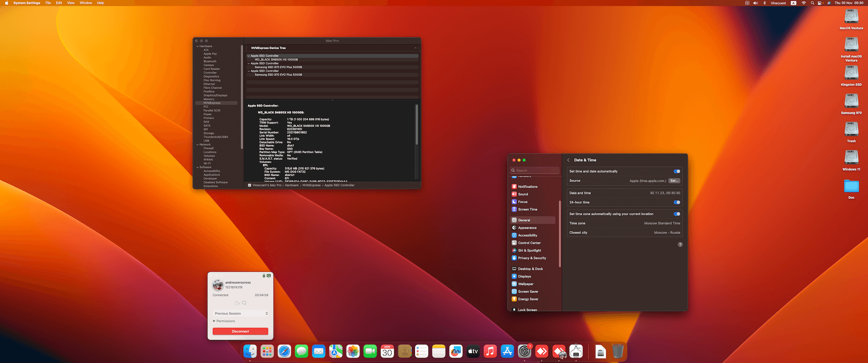
Task: Expand the Permissions disclosure triangle
Action: point(214,321)
